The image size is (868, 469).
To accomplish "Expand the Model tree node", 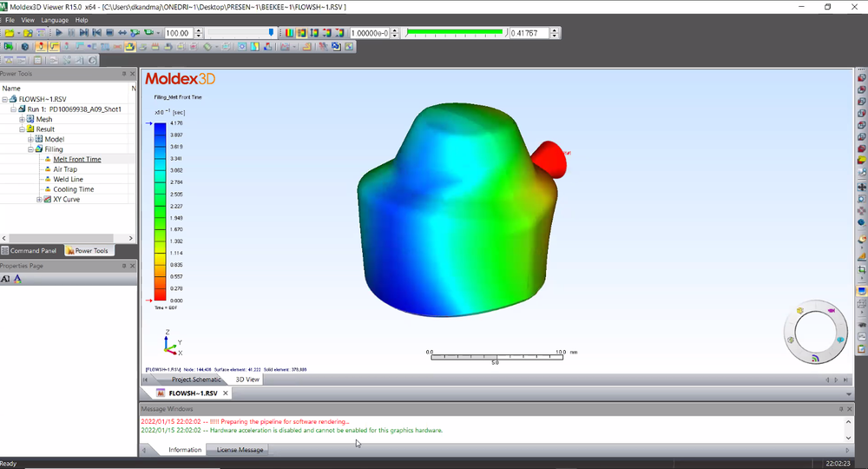I will coord(30,139).
